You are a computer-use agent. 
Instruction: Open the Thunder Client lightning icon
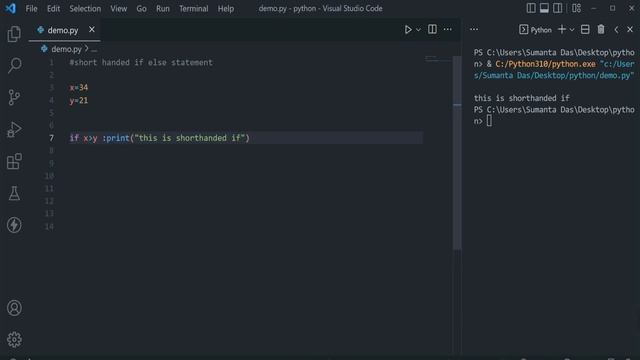pos(14,225)
